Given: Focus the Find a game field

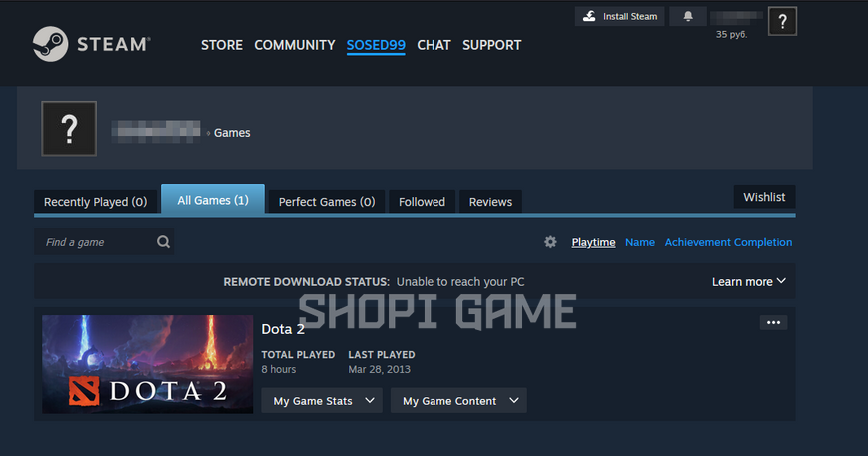Looking at the screenshot, I should [104, 242].
